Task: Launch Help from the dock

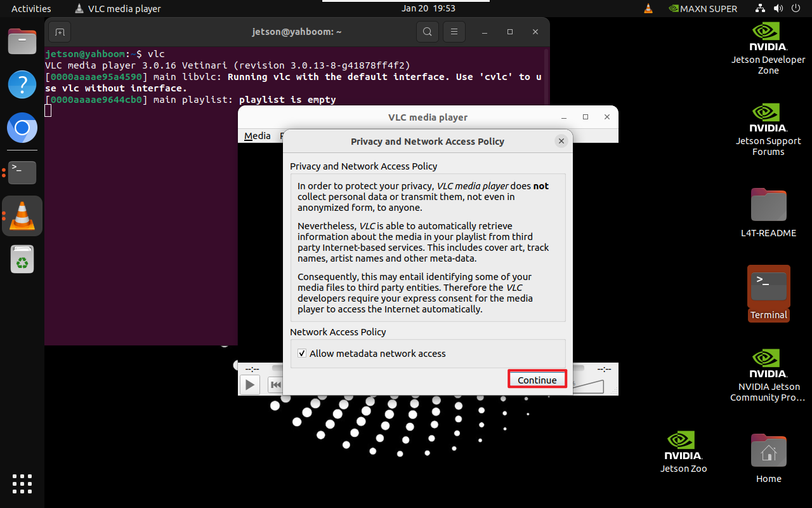Action: pos(22,84)
